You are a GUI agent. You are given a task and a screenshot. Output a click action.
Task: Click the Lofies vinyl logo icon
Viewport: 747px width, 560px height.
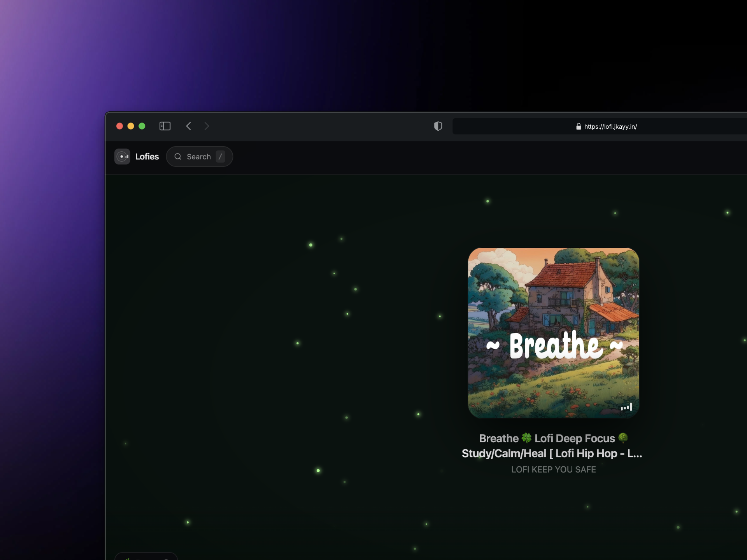(122, 156)
